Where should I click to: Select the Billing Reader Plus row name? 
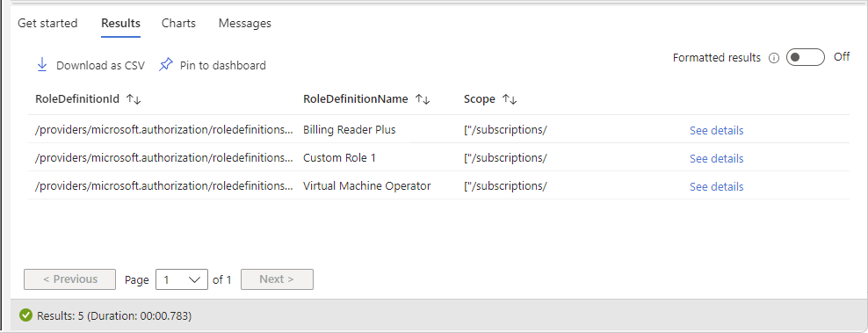350,130
